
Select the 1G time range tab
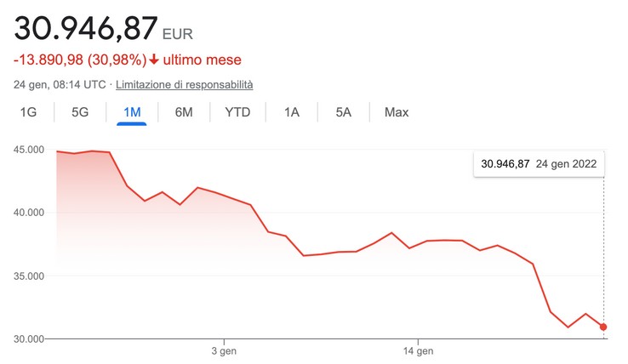click(x=28, y=112)
